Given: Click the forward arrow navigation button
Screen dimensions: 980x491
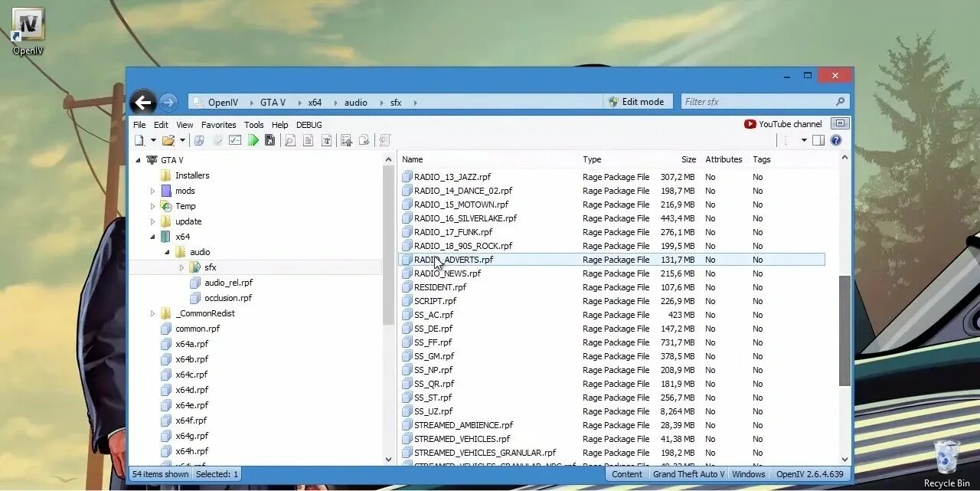Looking at the screenshot, I should [x=168, y=102].
